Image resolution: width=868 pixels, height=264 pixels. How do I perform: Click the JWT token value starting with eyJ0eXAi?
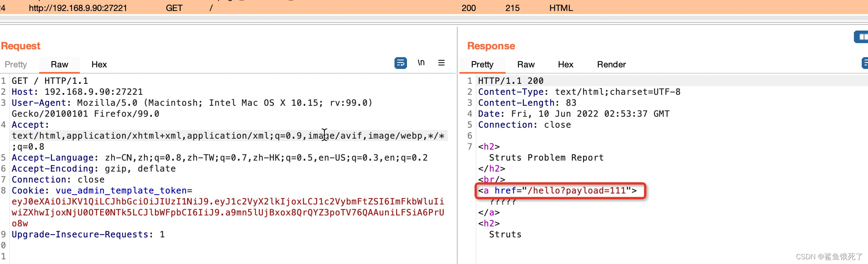pos(228,212)
